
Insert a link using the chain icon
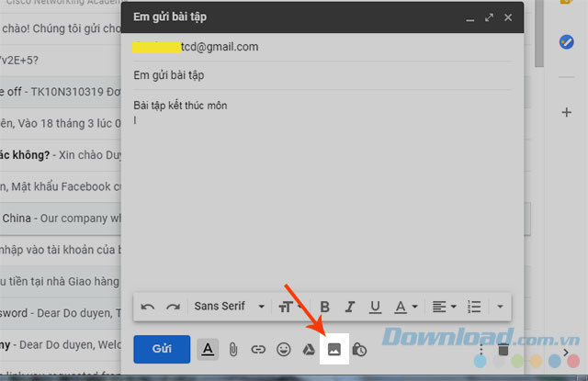[258, 349]
